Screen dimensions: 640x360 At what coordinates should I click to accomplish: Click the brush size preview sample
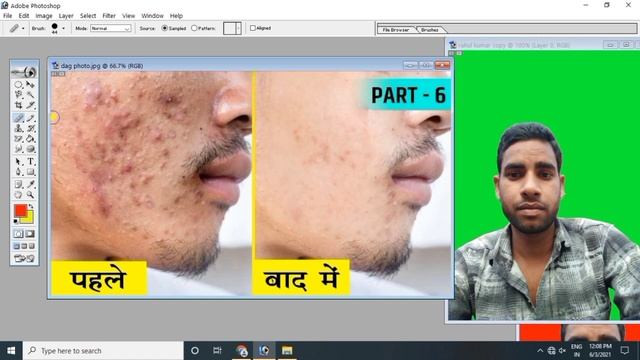54,28
